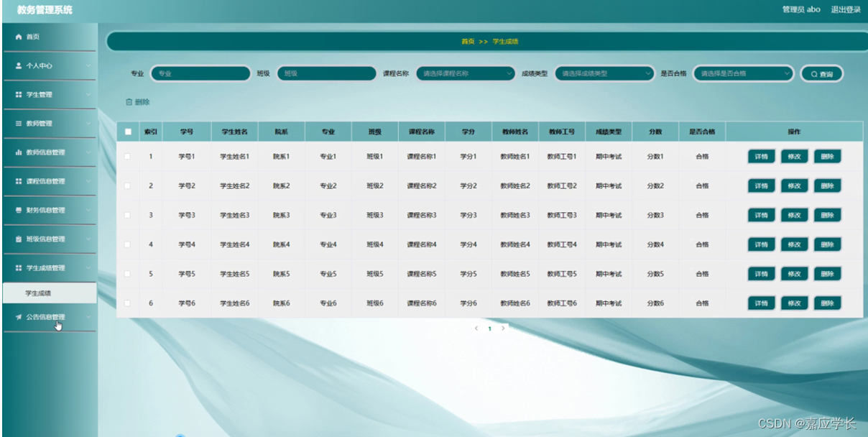Expand the 班级信息管理 chevron
Viewport: 868px width, 437px height.
(88, 239)
